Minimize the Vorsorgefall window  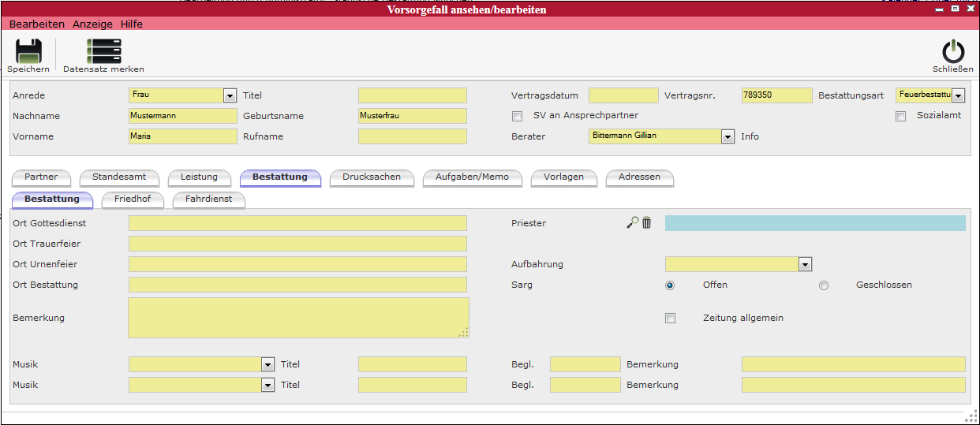point(940,9)
